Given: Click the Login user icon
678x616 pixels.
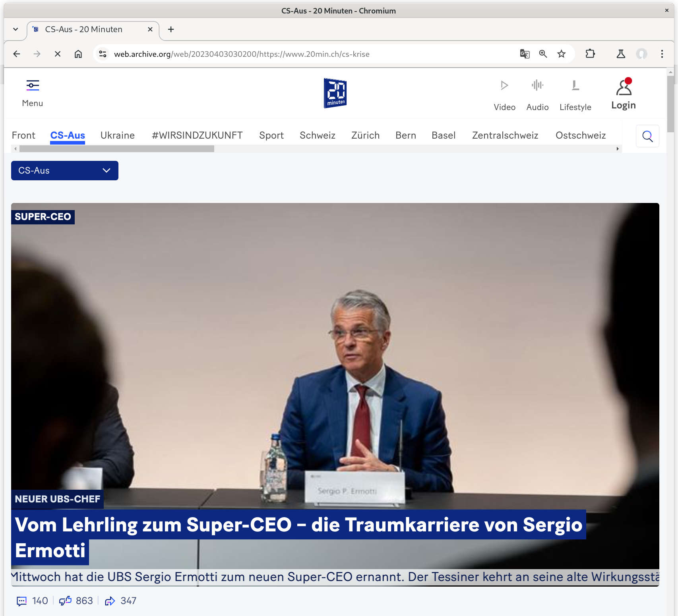Looking at the screenshot, I should [624, 87].
